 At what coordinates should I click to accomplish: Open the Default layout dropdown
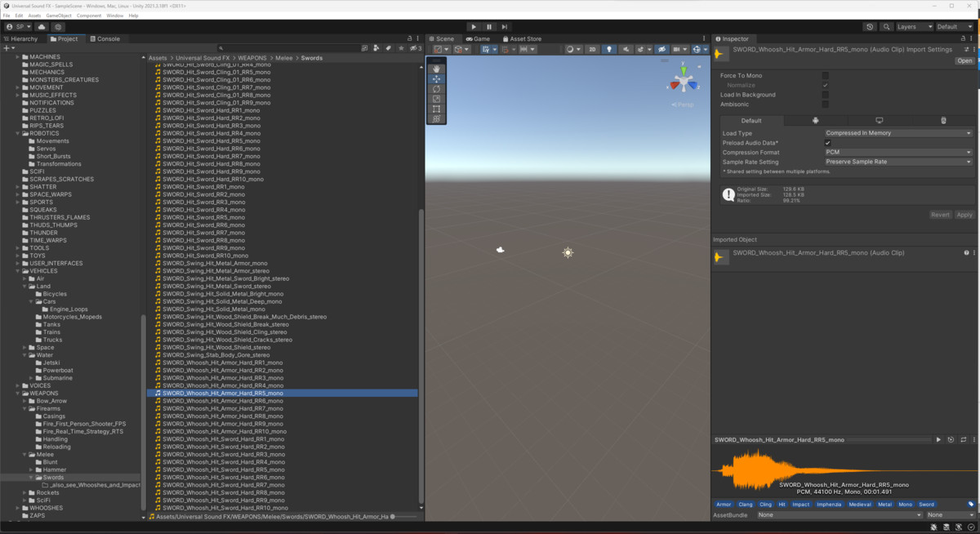click(955, 27)
